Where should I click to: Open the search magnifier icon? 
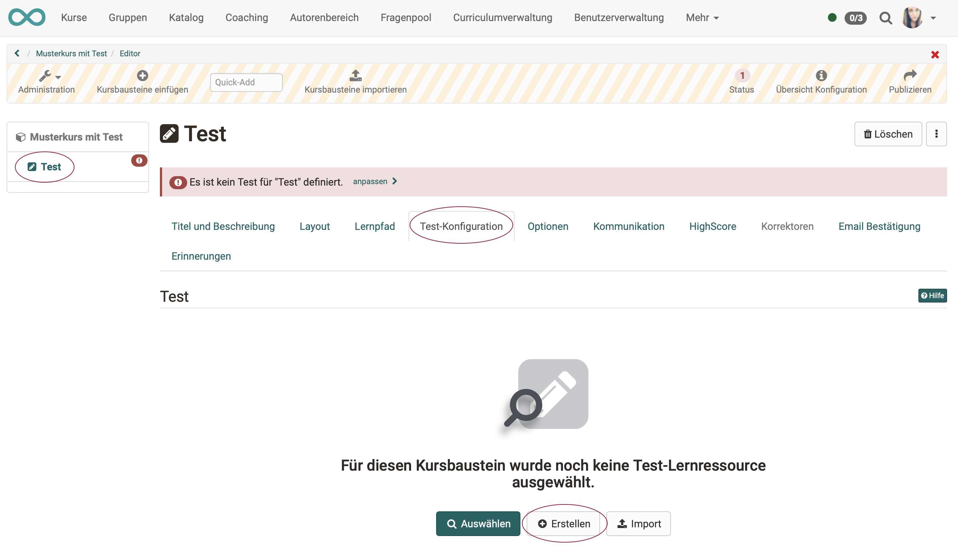click(886, 17)
